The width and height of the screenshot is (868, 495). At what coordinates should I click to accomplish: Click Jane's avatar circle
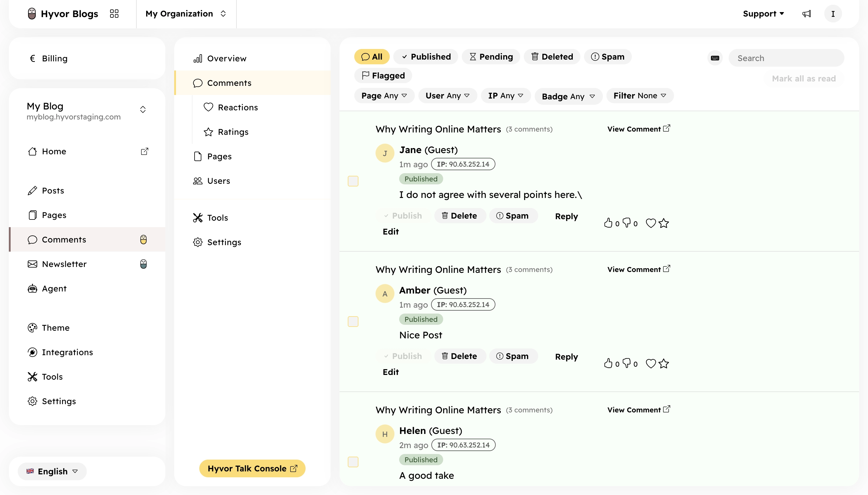pyautogui.click(x=385, y=153)
